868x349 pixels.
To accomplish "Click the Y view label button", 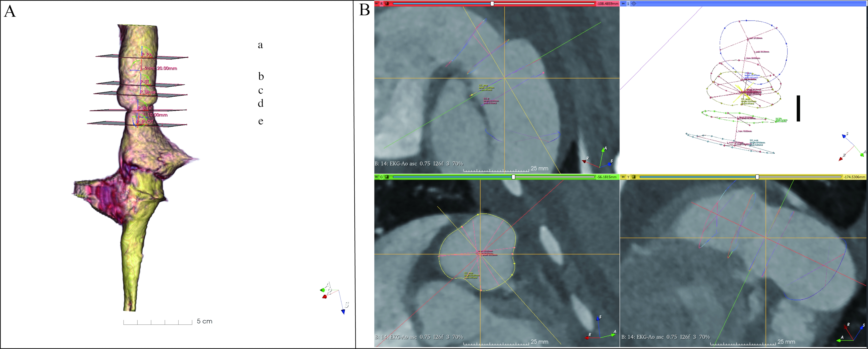I will [628, 177].
